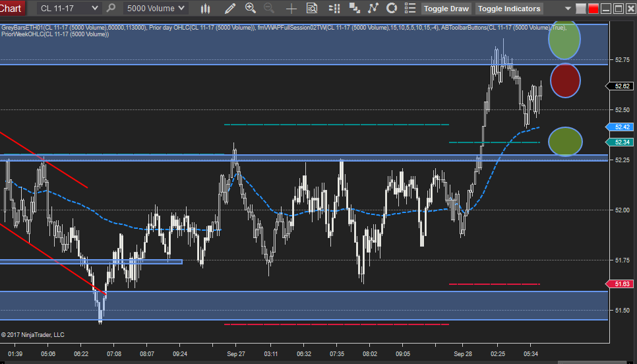Click the Toggle Indicators button

(x=509, y=9)
